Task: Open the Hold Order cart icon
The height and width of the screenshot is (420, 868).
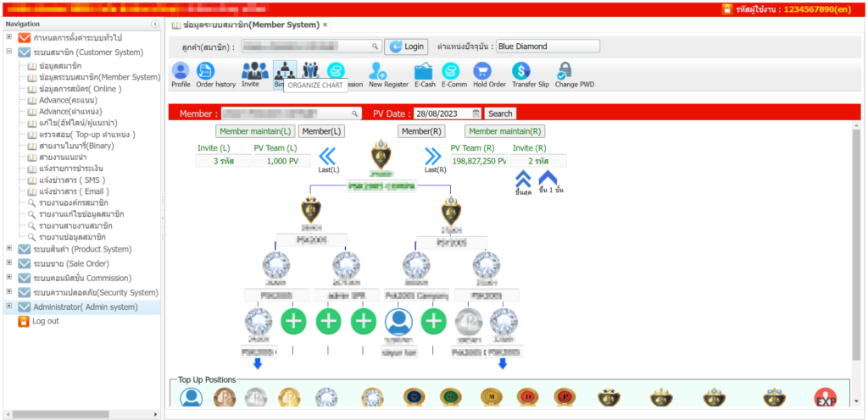Action: click(x=489, y=71)
